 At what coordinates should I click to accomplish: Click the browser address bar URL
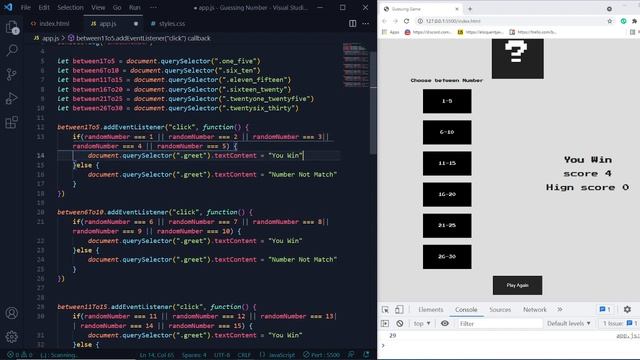tap(453, 21)
